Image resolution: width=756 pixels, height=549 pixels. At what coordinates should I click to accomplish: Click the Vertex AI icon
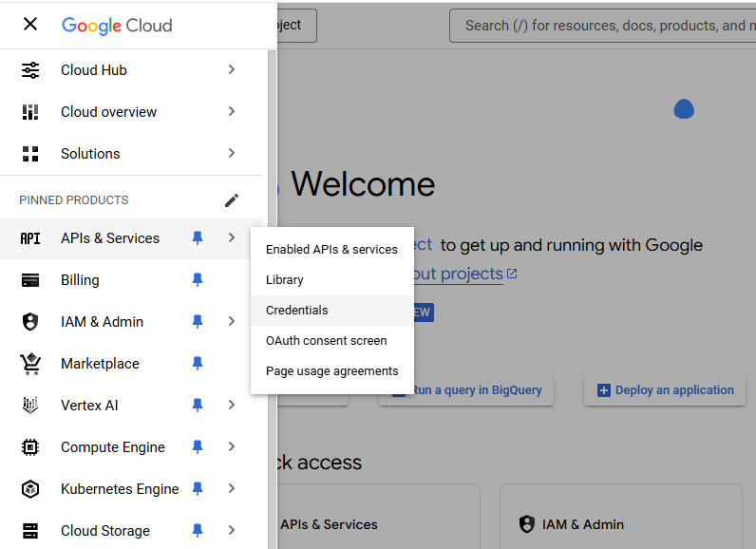click(x=30, y=405)
